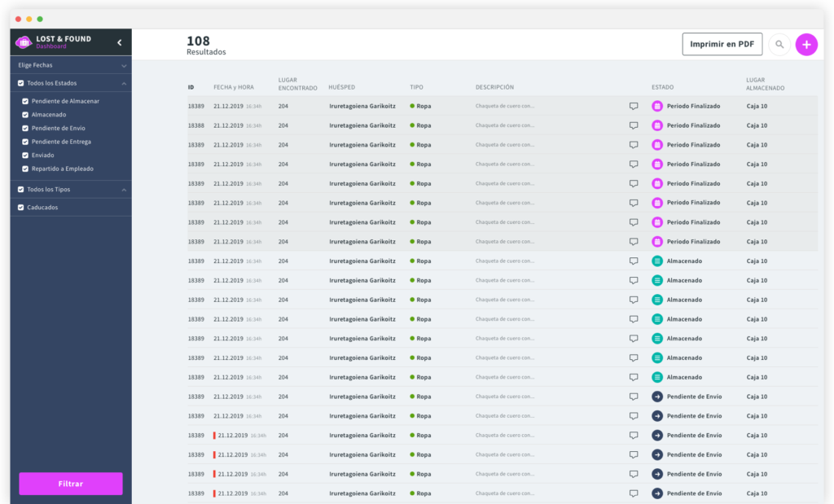Viewport: 834px width, 504px height.
Task: Collapse the Todos los Estados section
Action: tap(124, 83)
